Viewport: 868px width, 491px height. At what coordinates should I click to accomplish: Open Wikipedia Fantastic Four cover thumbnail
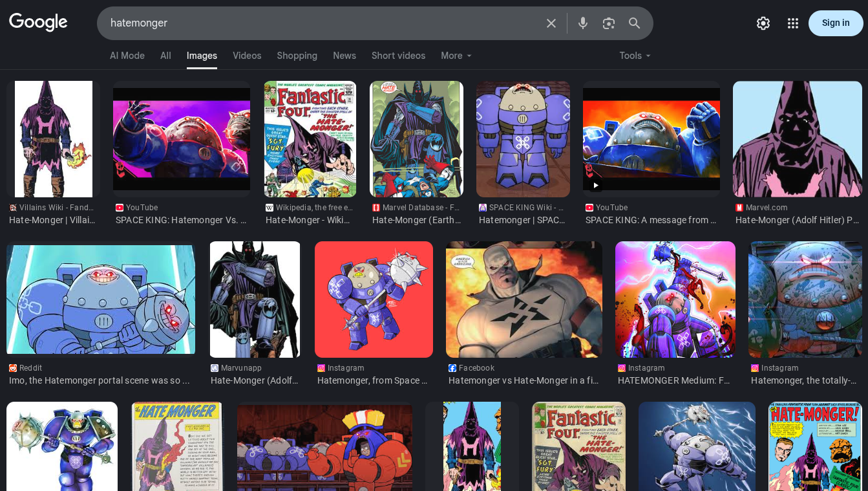pyautogui.click(x=310, y=139)
